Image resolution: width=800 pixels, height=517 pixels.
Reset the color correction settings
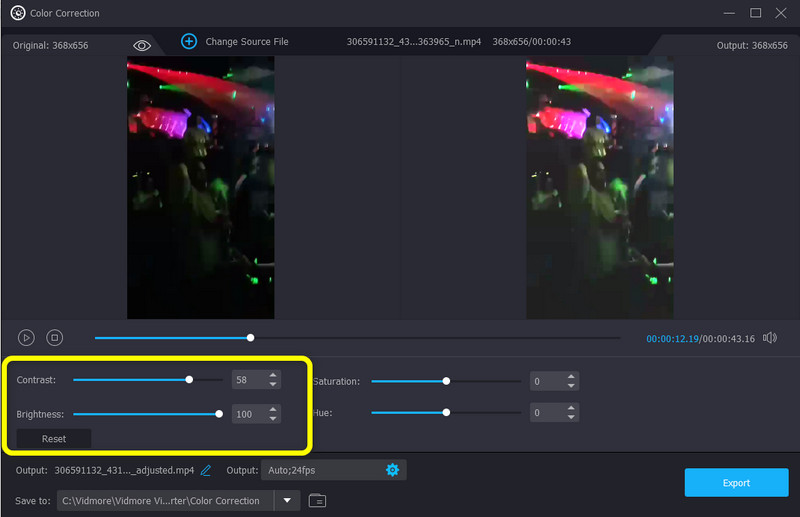(x=54, y=439)
